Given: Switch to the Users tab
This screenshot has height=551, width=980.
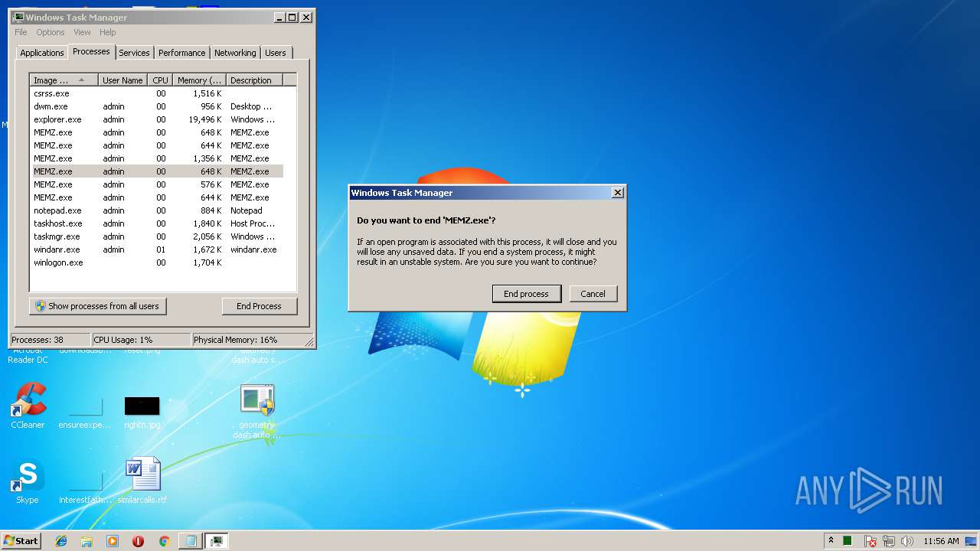Looking at the screenshot, I should 276,53.
